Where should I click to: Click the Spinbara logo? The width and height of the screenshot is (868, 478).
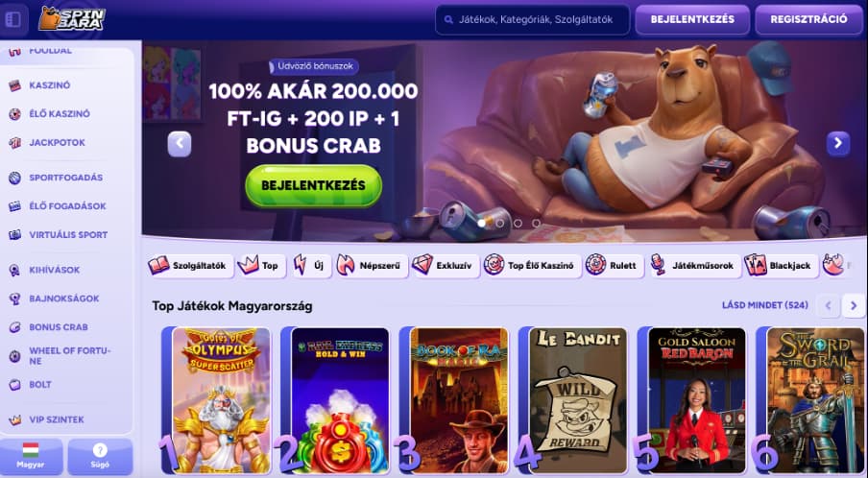(x=72, y=19)
